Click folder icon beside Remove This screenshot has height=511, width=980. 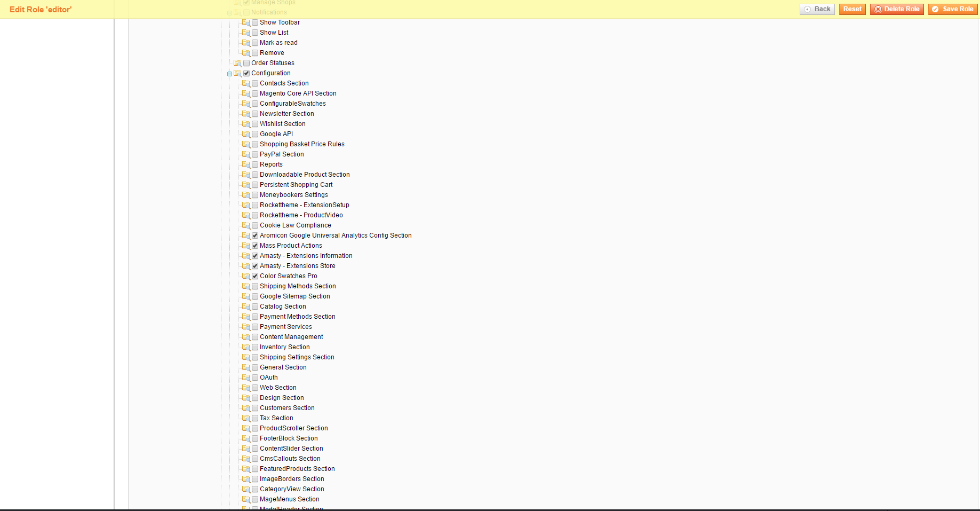[246, 53]
